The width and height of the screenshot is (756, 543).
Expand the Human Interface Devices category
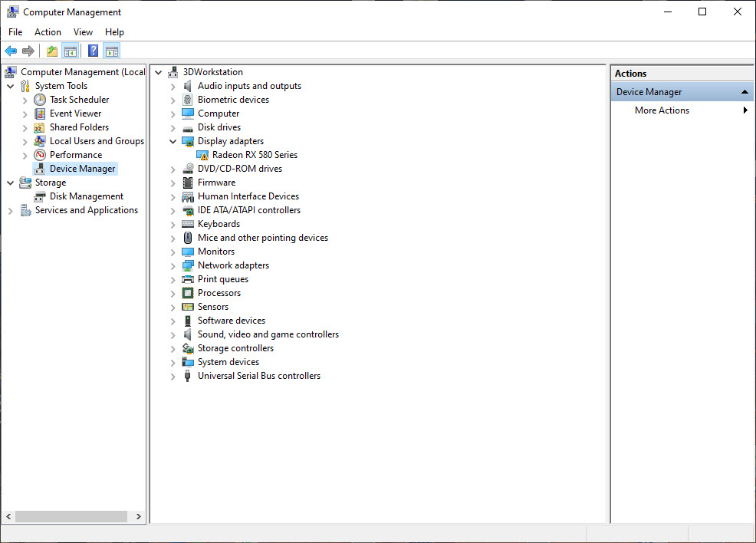[x=173, y=197]
